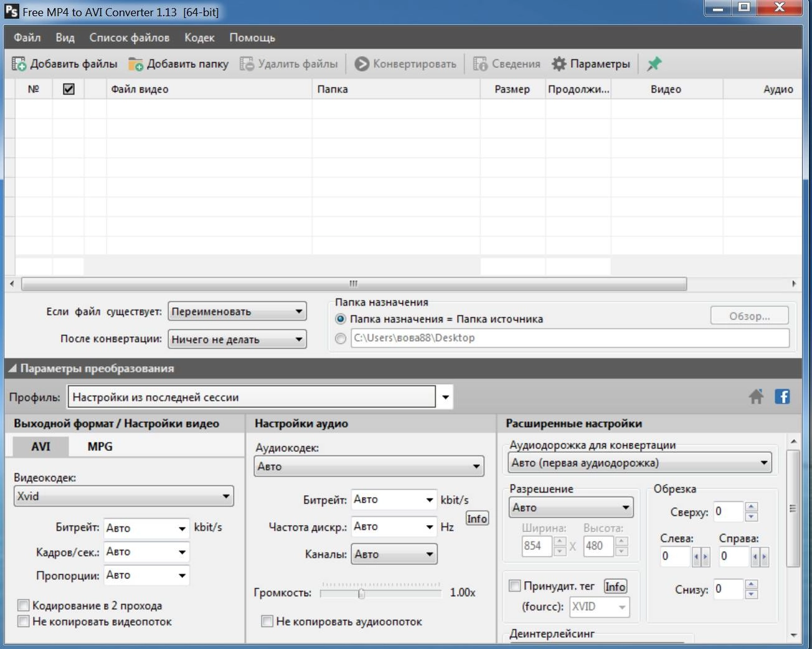Open the Facebook icon link

point(782,396)
